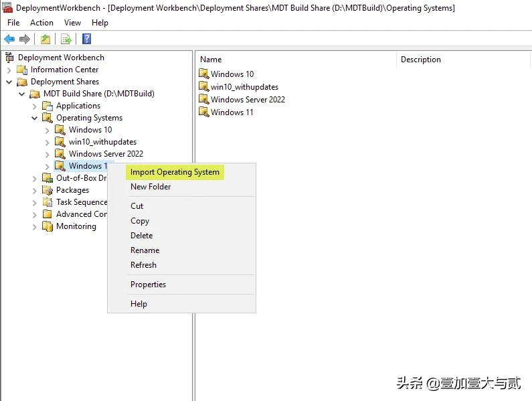The width and height of the screenshot is (532, 401).
Task: Click the Back arrow toolbar icon
Action: tap(9, 39)
